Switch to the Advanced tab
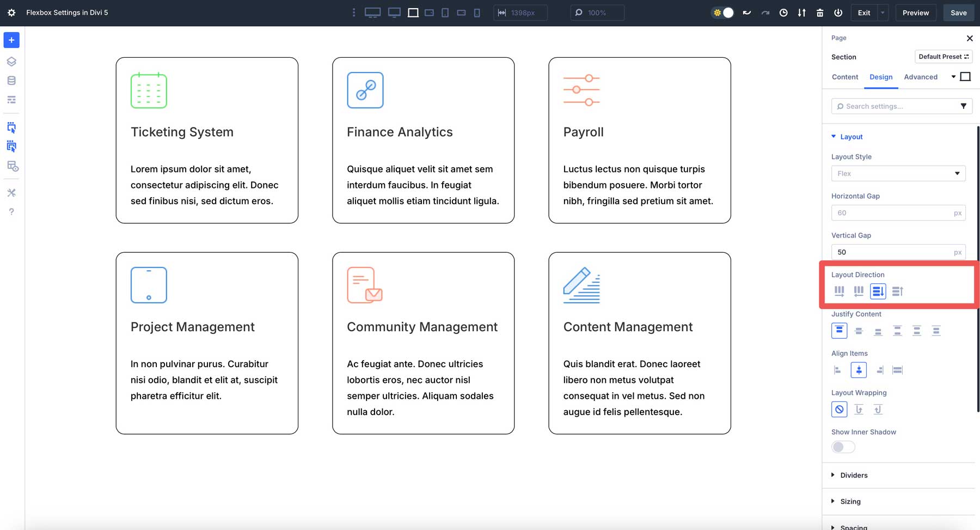Viewport: 980px width, 530px height. (x=920, y=77)
